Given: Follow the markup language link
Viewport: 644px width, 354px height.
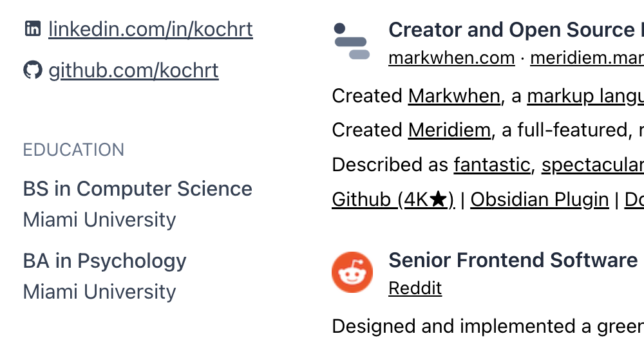Looking at the screenshot, I should [585, 96].
